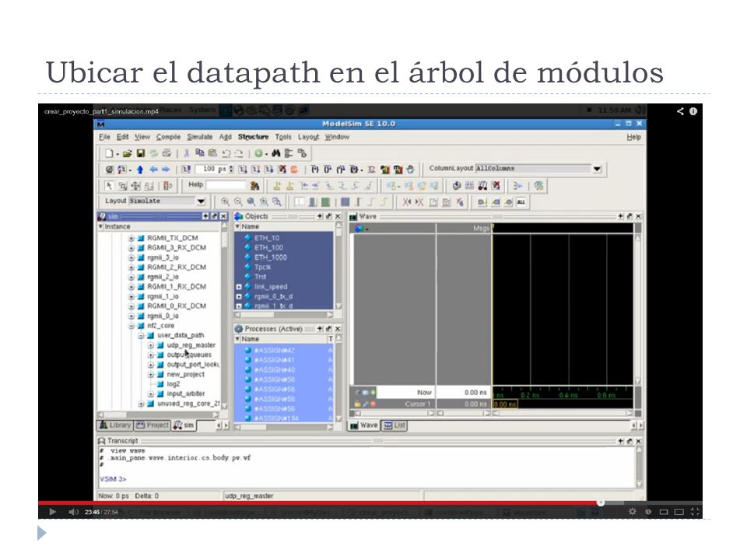Click the blue up-arrow icon in the toolbar

[140, 170]
